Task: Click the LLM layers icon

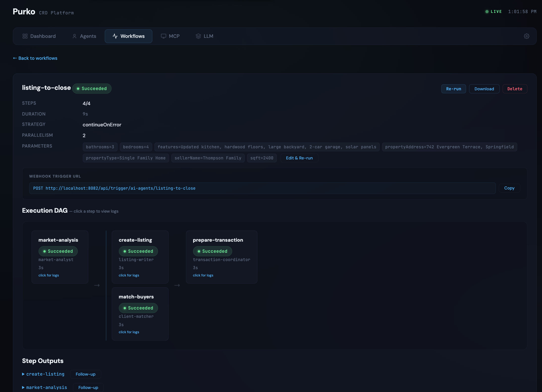Action: click(198, 36)
